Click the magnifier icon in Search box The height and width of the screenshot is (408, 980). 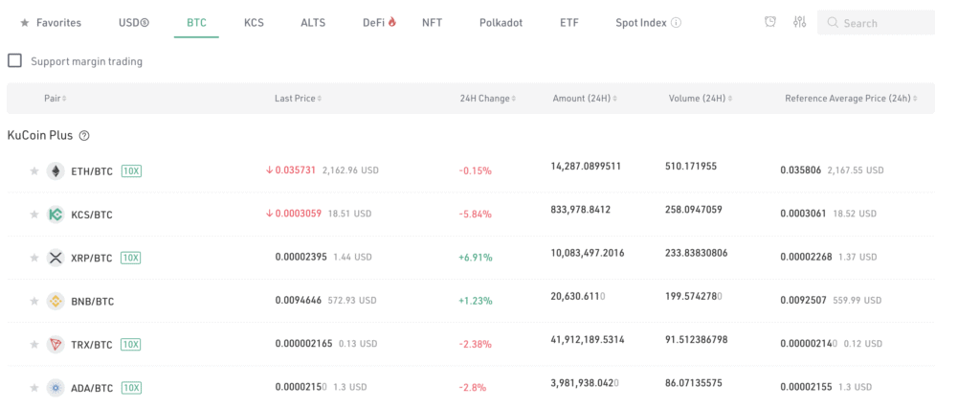coord(833,23)
